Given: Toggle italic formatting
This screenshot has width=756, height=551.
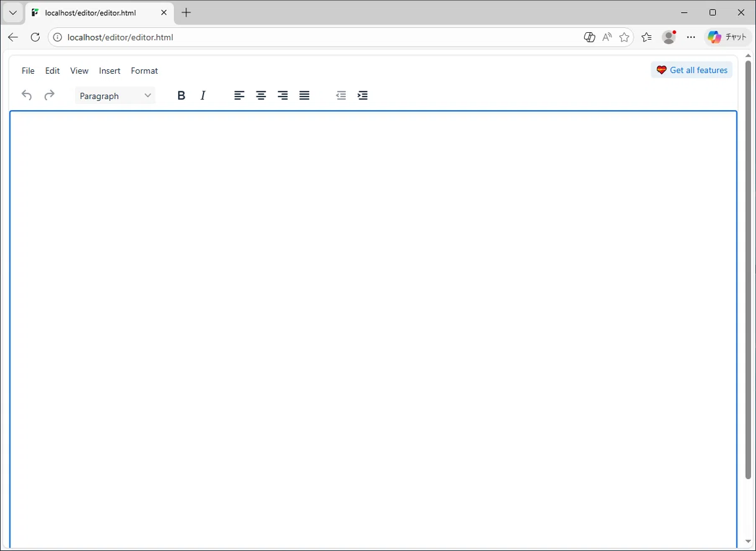Looking at the screenshot, I should click(x=203, y=96).
